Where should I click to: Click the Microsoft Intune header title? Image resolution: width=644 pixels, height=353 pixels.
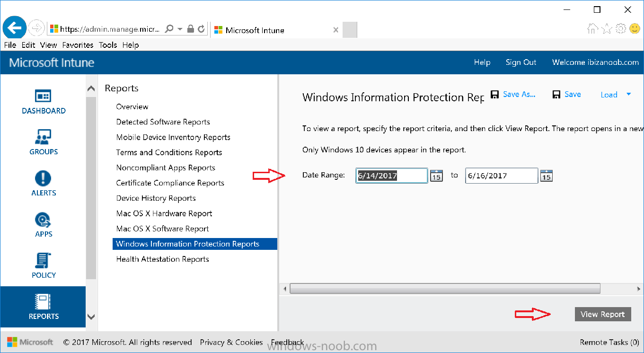coord(52,62)
